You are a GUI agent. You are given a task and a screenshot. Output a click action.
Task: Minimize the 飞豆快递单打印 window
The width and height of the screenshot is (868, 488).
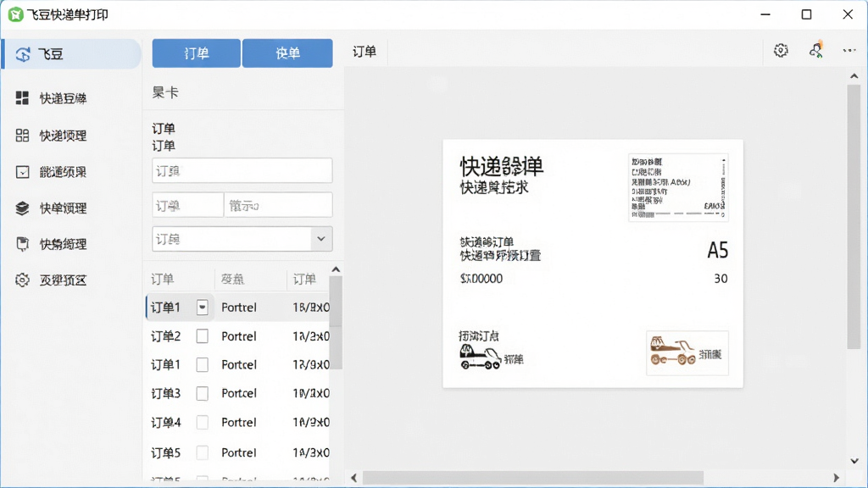coord(765,14)
